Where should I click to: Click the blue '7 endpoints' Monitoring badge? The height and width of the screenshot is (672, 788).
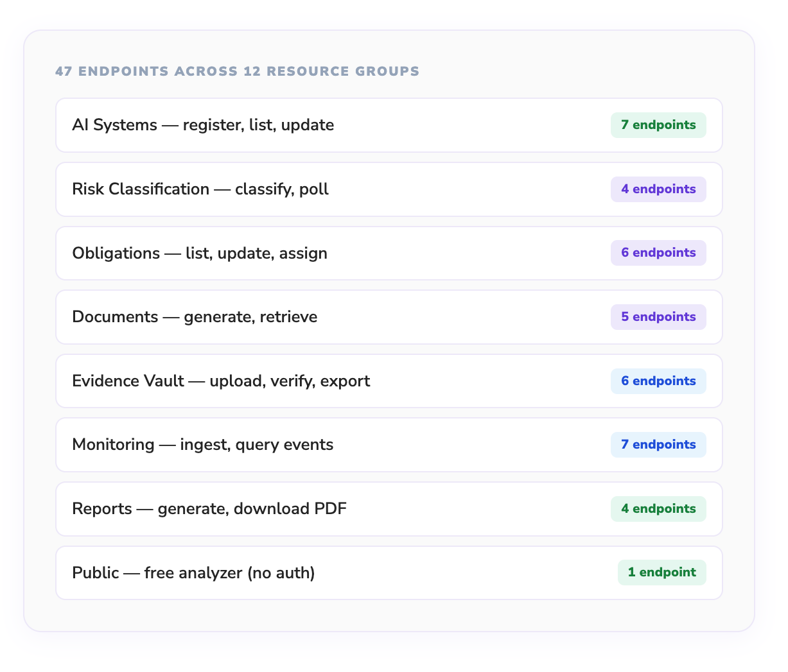pos(658,445)
